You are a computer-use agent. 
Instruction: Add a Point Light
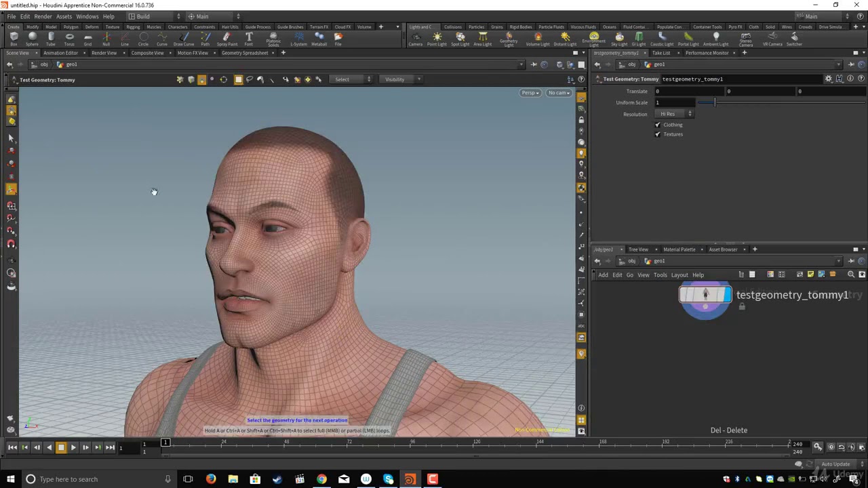tap(437, 39)
